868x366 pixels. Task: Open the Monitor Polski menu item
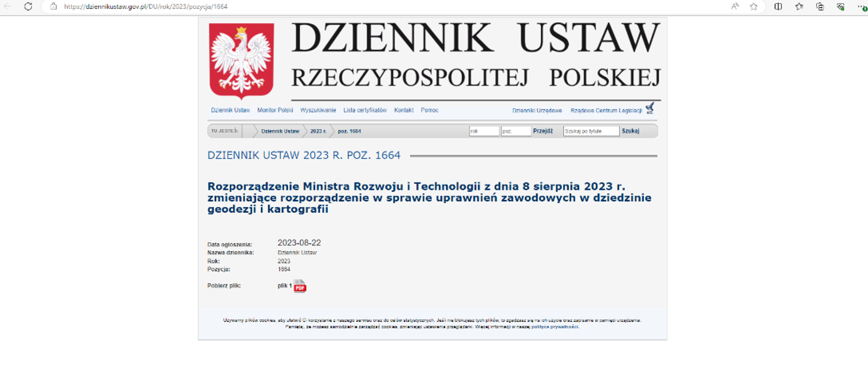point(275,110)
